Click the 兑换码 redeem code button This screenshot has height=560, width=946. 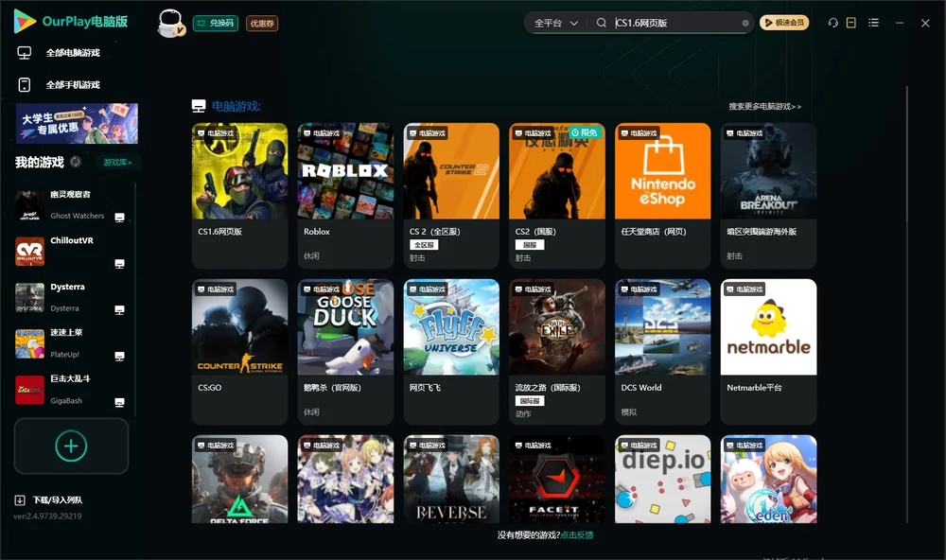pos(216,23)
